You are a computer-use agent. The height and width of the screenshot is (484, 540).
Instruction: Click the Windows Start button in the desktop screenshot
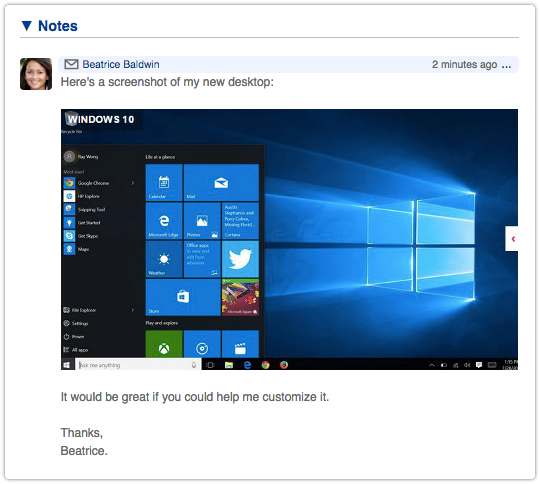click(x=67, y=365)
